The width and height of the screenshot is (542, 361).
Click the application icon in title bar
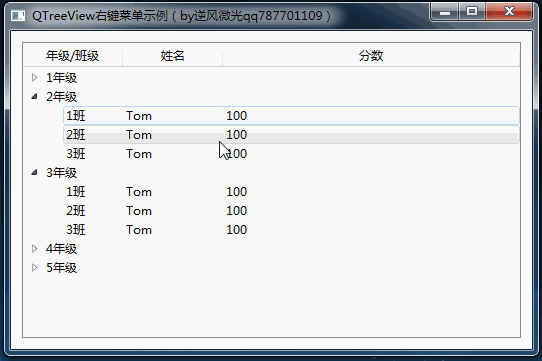(18, 16)
